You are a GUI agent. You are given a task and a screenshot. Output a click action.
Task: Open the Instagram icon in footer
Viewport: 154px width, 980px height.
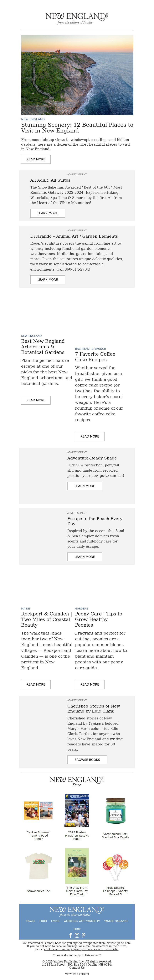(x=77, y=935)
